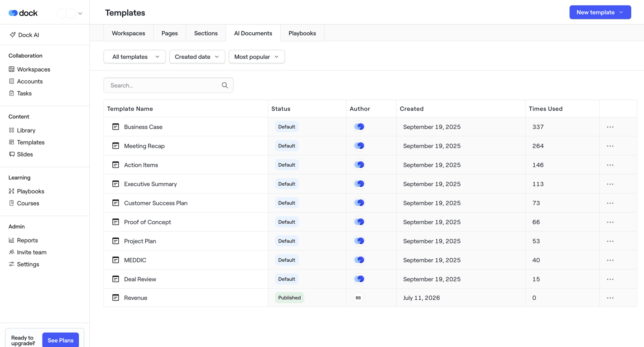Viewport: 644px width, 347px height.
Task: Open the Proof of Concept template
Action: coord(147,222)
